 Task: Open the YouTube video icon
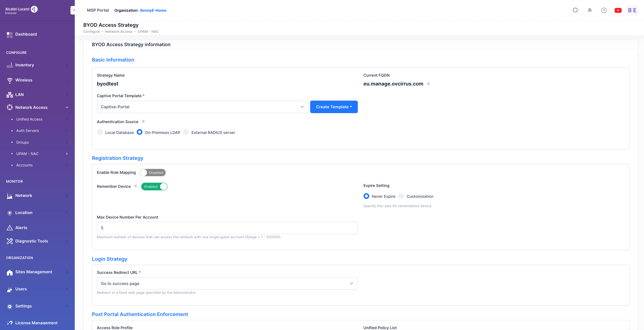tap(618, 10)
